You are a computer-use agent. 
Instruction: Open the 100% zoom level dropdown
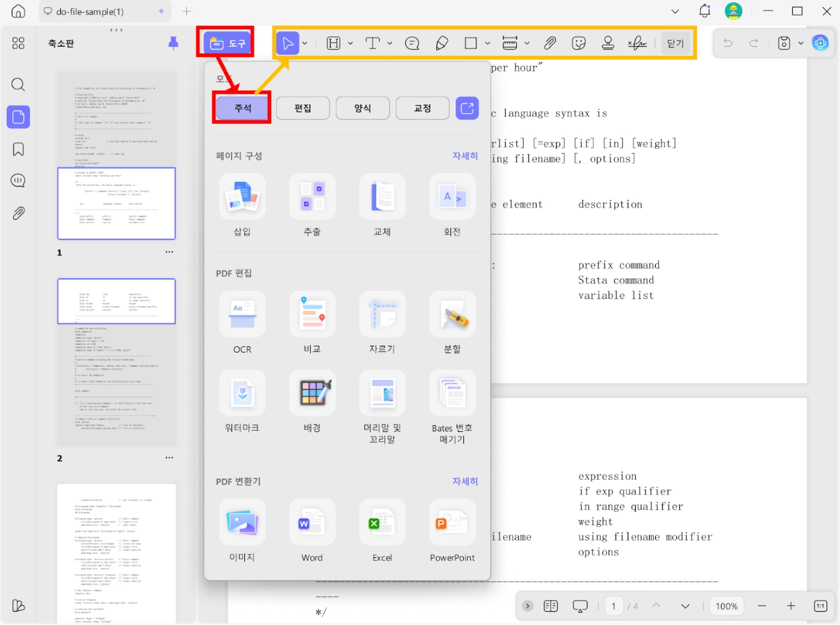(x=726, y=606)
